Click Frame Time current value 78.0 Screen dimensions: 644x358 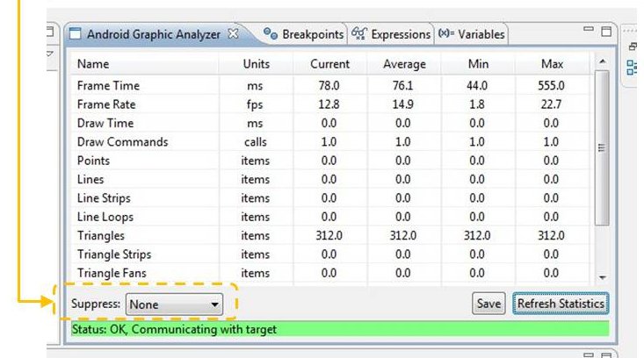click(x=329, y=85)
